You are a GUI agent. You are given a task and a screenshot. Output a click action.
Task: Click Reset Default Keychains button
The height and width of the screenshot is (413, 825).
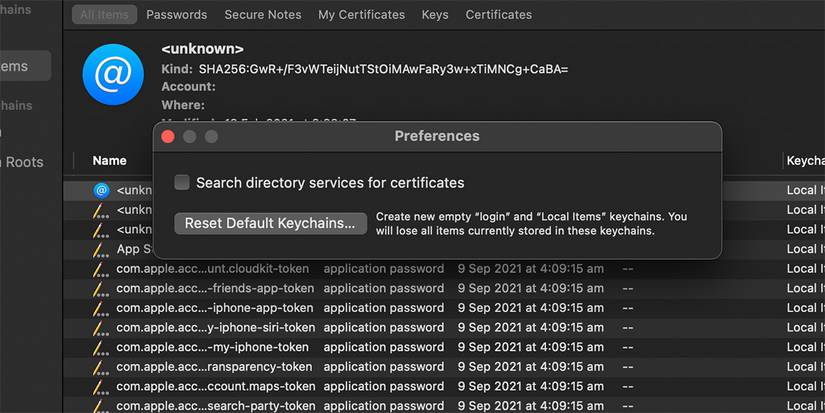click(269, 223)
